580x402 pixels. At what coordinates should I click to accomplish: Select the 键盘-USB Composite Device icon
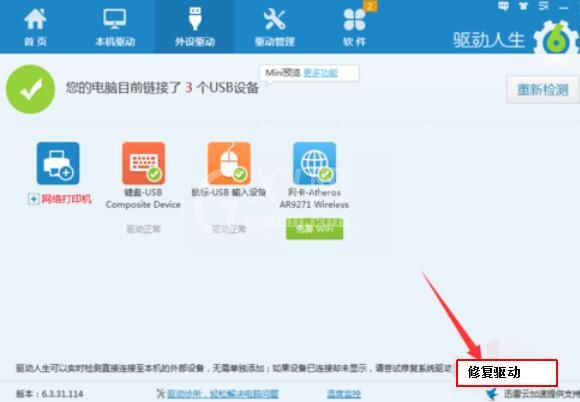144,163
